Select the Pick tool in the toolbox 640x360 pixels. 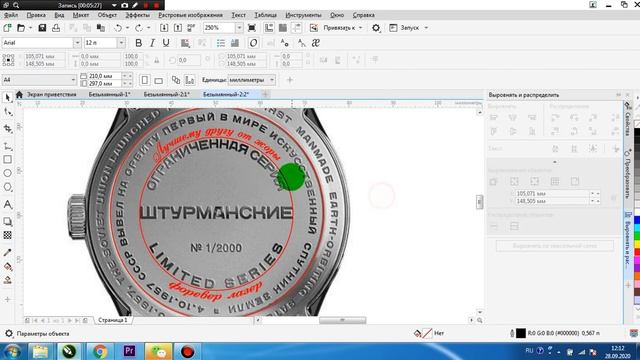[x=7, y=98]
